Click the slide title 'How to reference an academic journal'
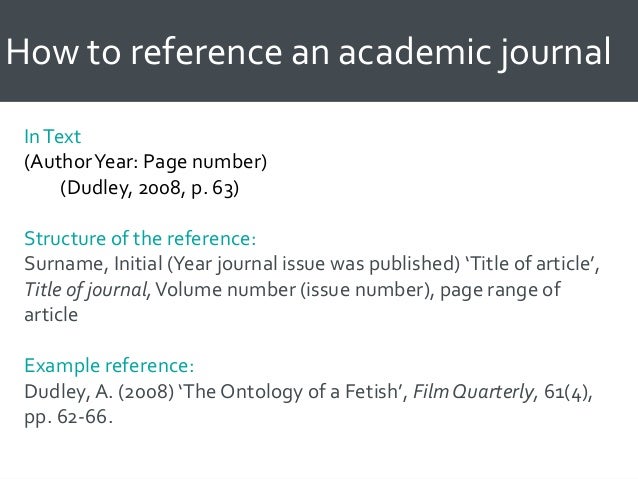Viewport: 638px width, 479px height. click(307, 51)
